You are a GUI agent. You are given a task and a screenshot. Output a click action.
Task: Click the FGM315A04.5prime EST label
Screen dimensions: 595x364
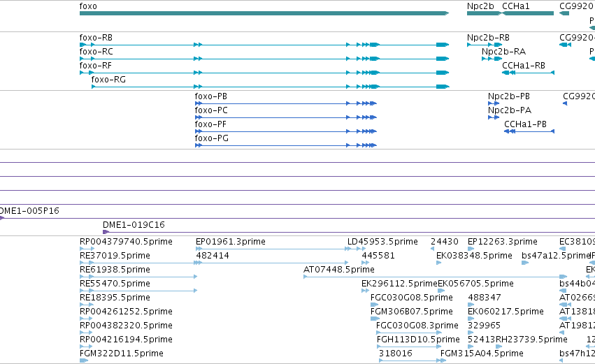coord(482,354)
